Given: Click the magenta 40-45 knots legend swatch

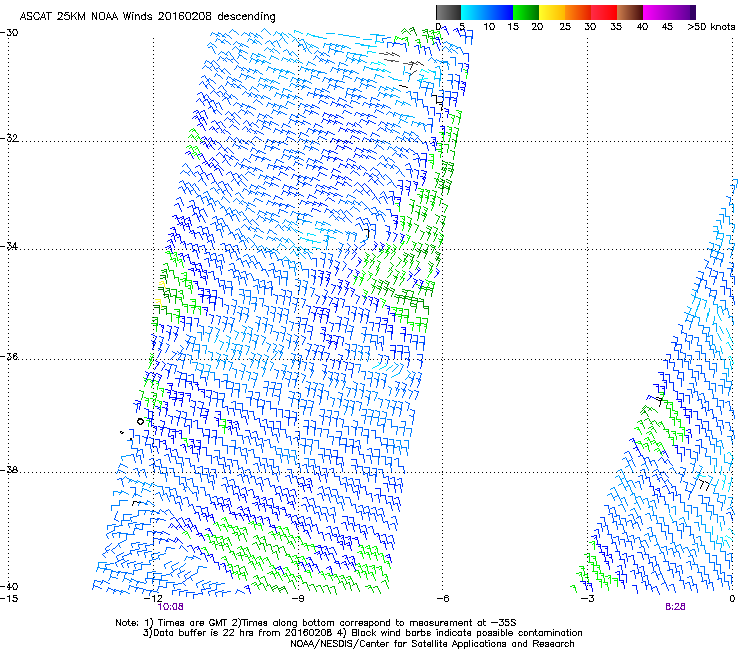Looking at the screenshot, I should (x=656, y=12).
